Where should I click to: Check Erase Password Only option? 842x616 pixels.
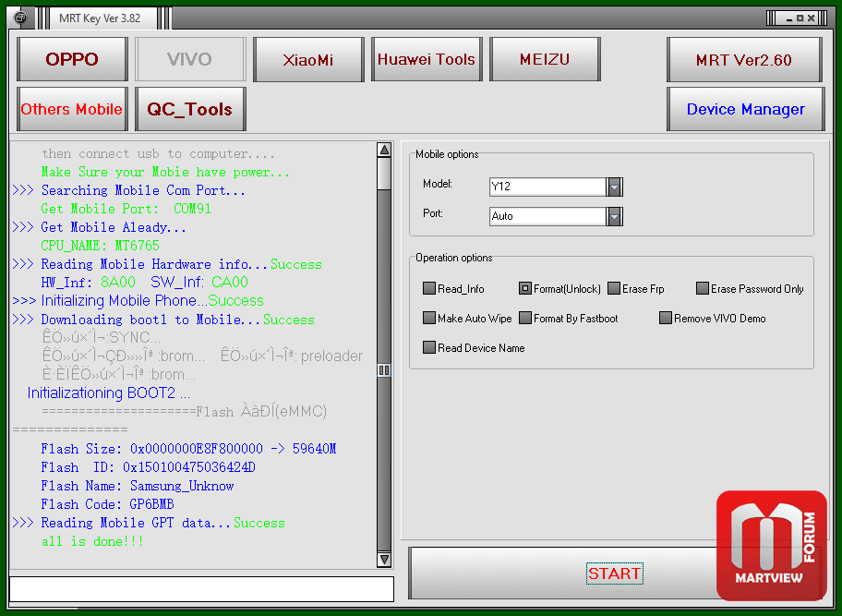pyautogui.click(x=703, y=288)
